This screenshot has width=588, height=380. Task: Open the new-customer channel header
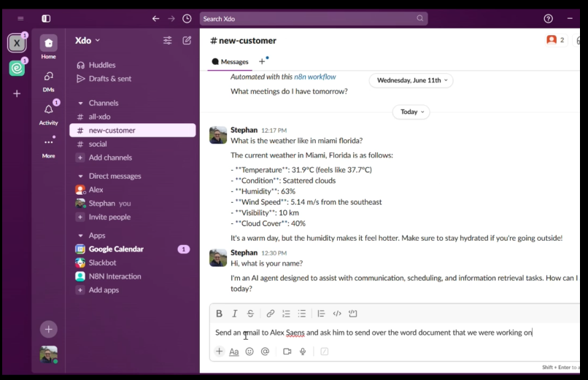pyautogui.click(x=243, y=40)
